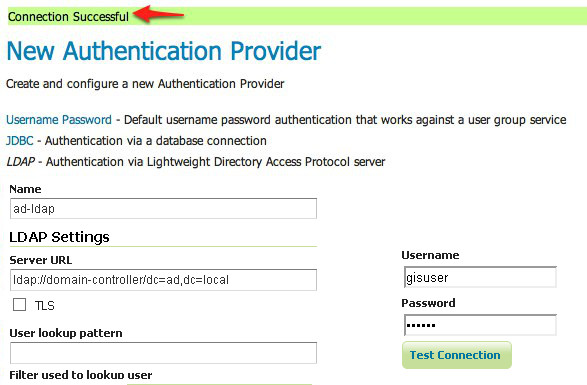Click the Password label above the field

point(428,303)
